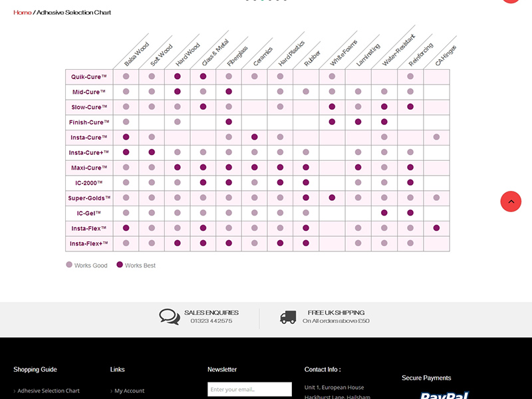The width and height of the screenshot is (532, 399).
Task: Click the Water-Resistant column header
Action: [398, 50]
